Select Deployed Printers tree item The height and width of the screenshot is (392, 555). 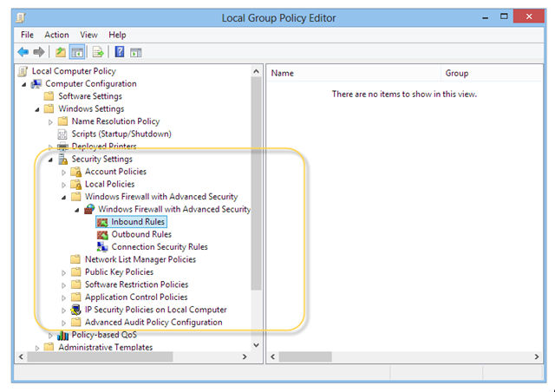tap(104, 147)
